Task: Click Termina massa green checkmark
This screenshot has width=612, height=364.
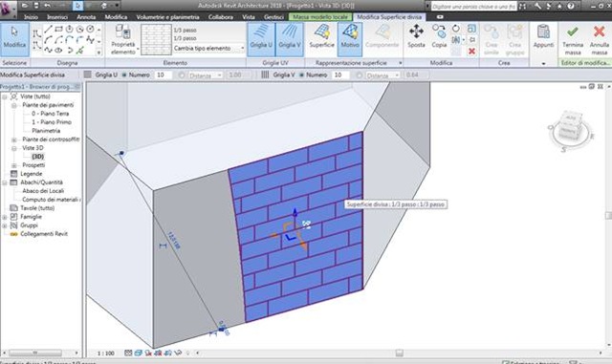Action: [x=573, y=39]
